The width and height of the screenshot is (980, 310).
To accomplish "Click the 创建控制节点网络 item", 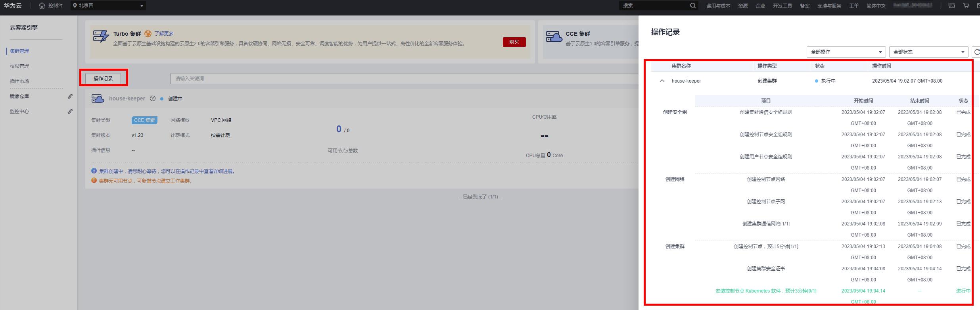I will click(x=766, y=179).
